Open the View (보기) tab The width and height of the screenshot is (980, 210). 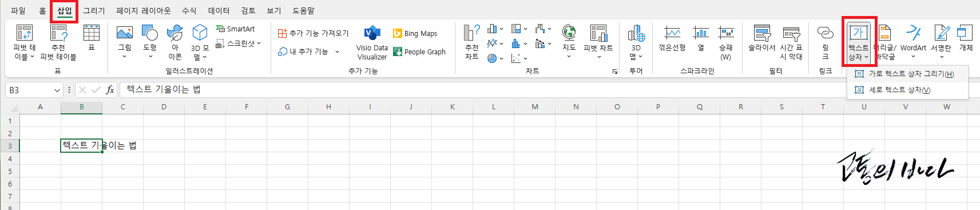coord(274,11)
